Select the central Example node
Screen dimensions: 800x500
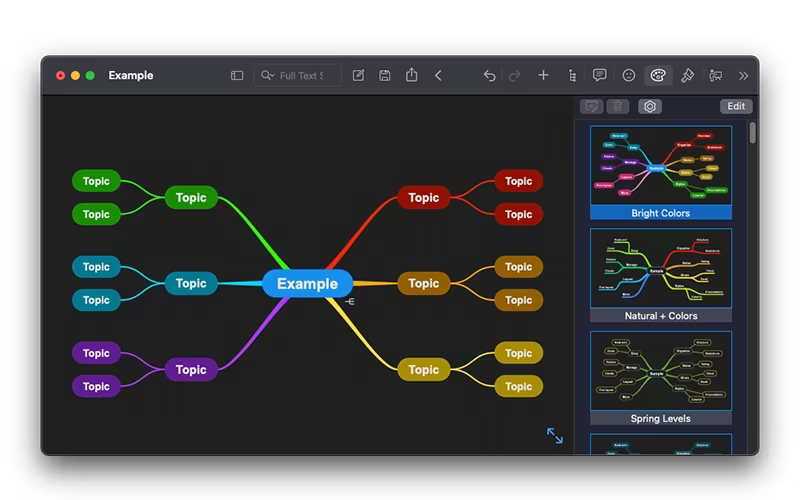pos(307,284)
